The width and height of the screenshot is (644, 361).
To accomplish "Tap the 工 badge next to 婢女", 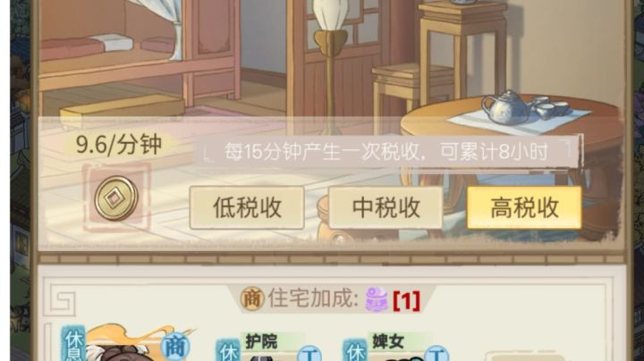I will [436, 353].
